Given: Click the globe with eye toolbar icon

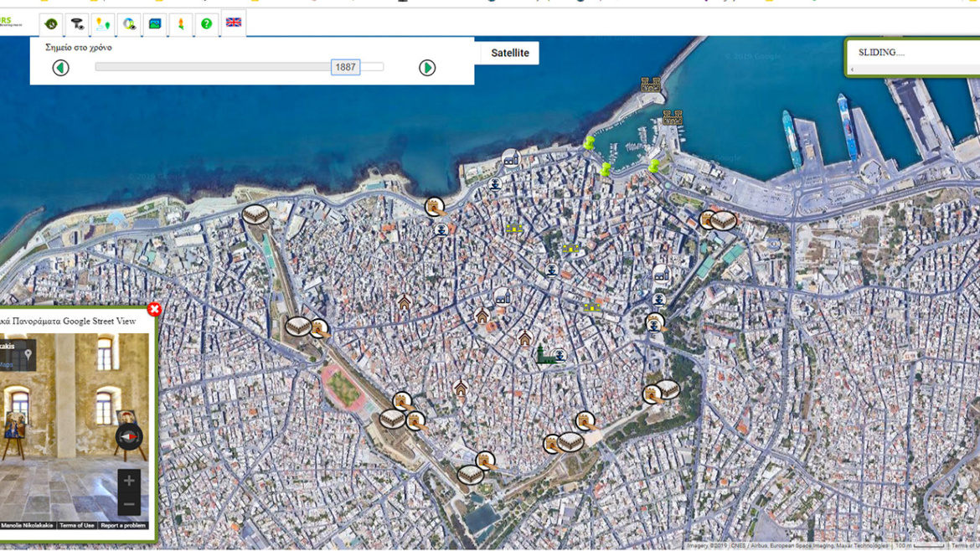Looking at the screenshot, I should click(x=128, y=23).
